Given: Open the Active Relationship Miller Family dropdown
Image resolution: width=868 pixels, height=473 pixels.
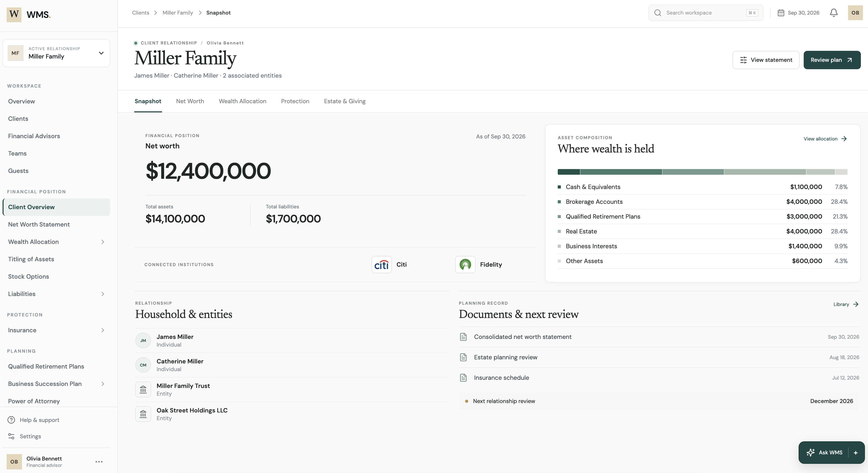Looking at the screenshot, I should 56,53.
